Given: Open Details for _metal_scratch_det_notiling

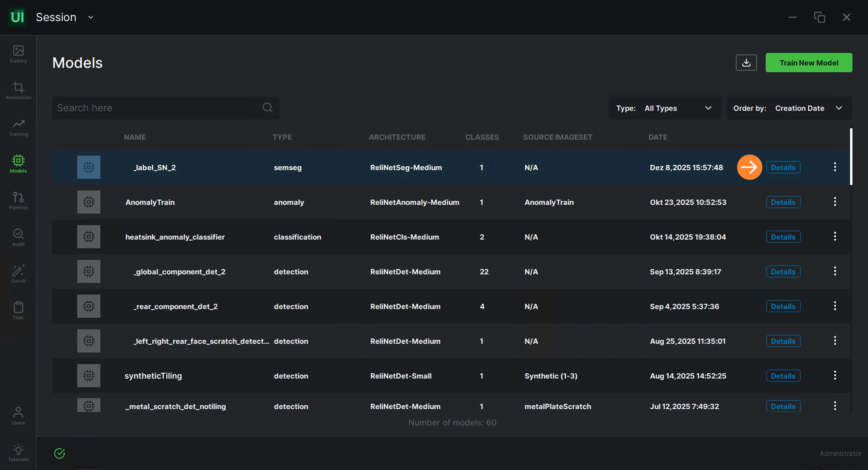Looking at the screenshot, I should 783,406.
